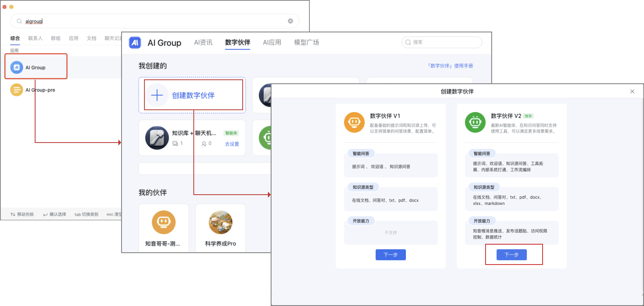Open the AI资讯 tab
644x306 pixels.
click(203, 43)
